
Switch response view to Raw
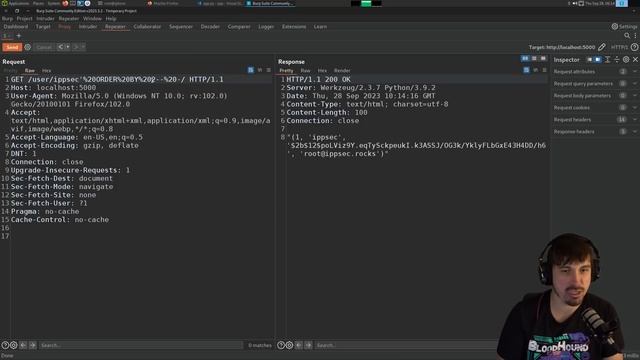coord(305,71)
